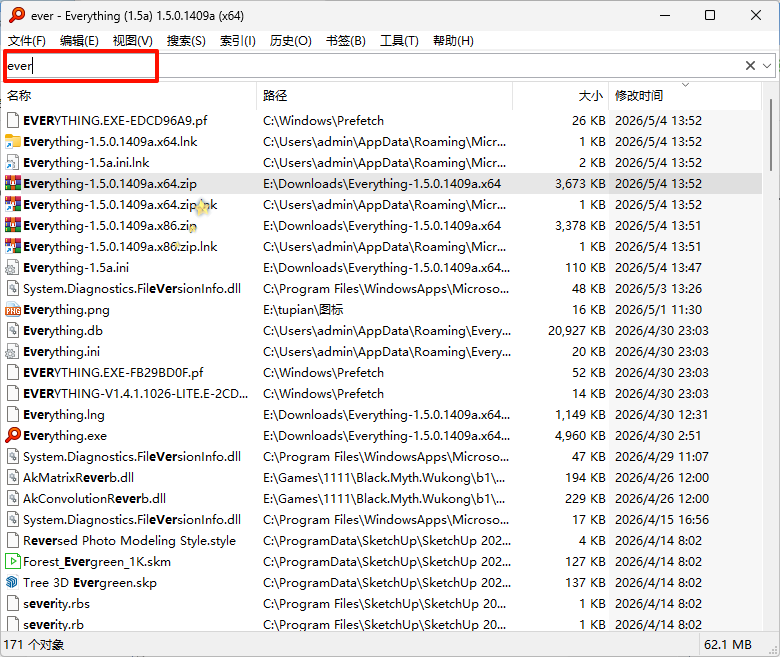Sort by the 大小 column header
The image size is (780, 657).
coord(561,95)
